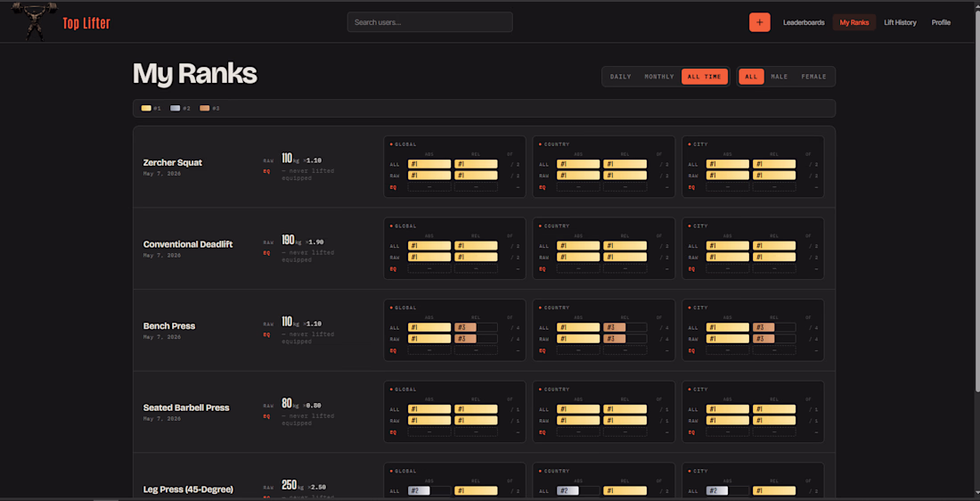Open the Leg Press (45-Degree) entry
Viewport: 980px width, 501px height.
pos(188,489)
